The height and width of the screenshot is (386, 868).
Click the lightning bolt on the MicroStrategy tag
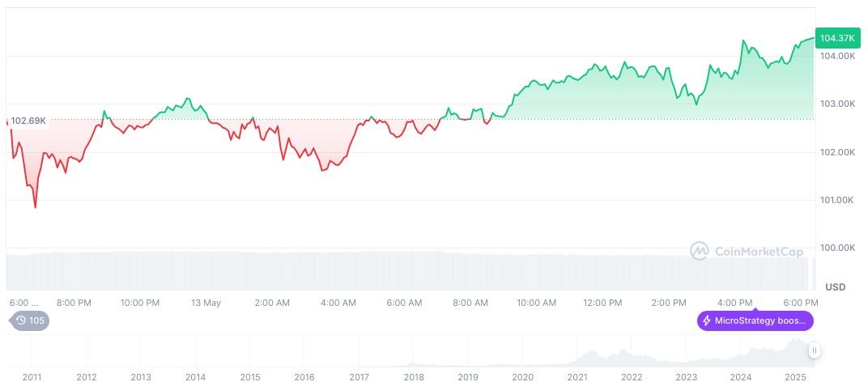click(x=707, y=320)
